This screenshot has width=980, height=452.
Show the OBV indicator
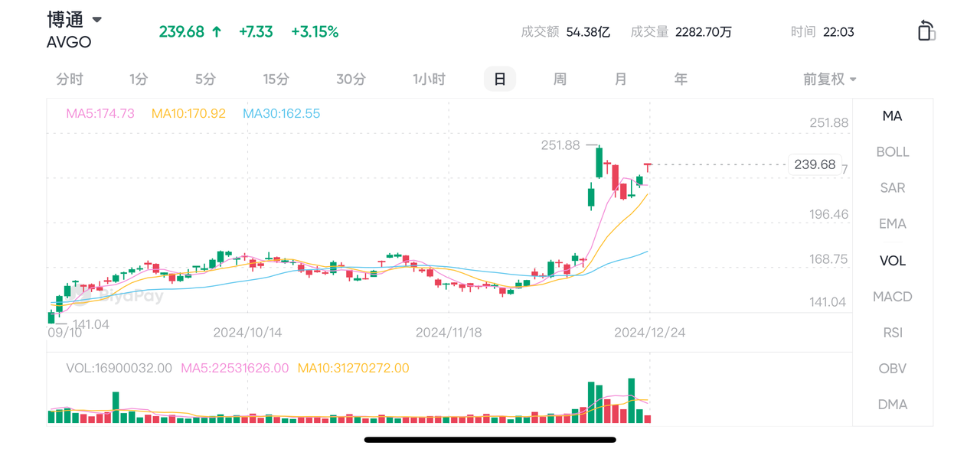click(893, 368)
